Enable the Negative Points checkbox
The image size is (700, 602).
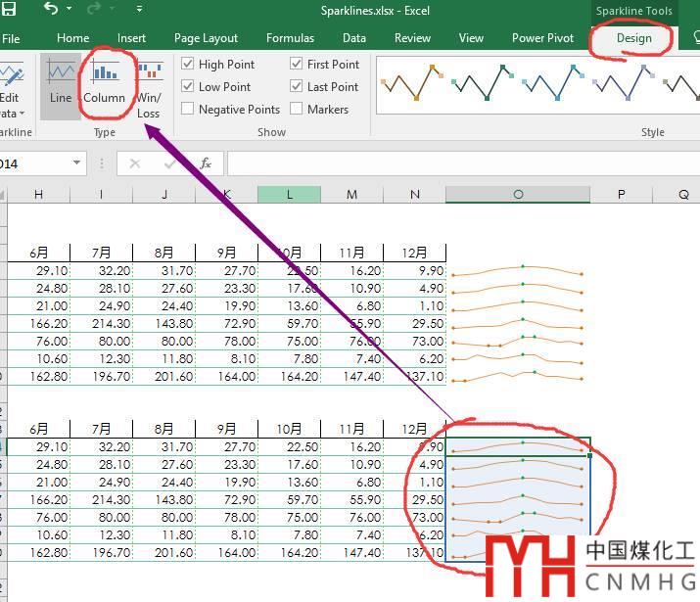pyautogui.click(x=188, y=110)
